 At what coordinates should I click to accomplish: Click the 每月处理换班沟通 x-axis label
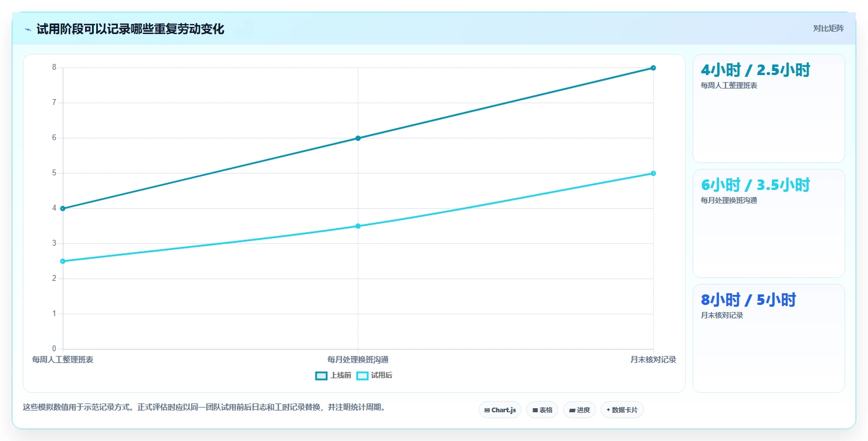[358, 359]
